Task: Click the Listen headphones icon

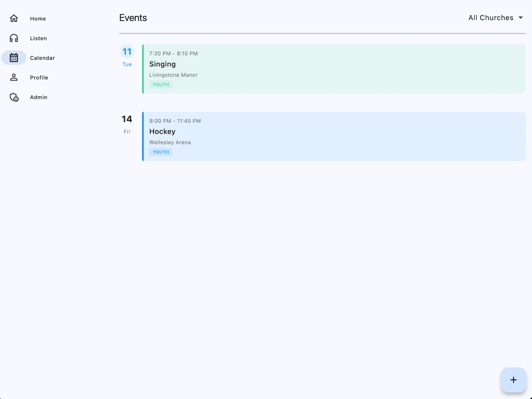Action: (14, 38)
